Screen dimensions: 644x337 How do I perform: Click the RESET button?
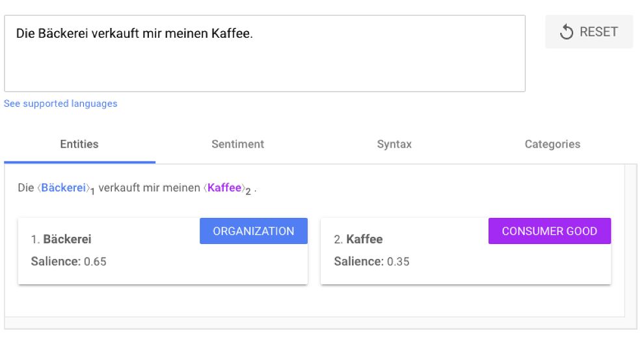click(x=589, y=32)
